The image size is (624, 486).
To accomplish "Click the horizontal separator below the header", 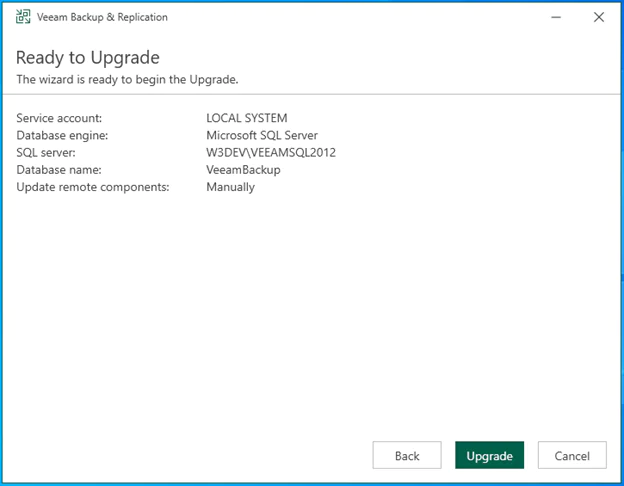I will (x=312, y=94).
